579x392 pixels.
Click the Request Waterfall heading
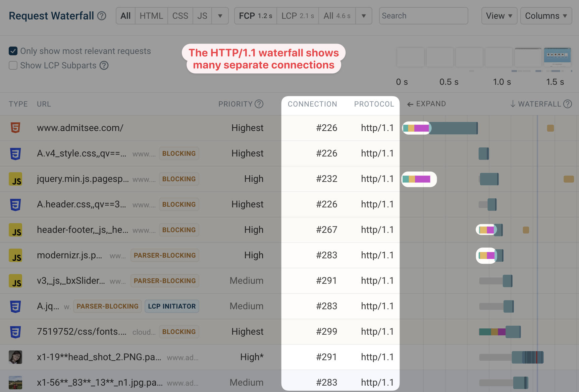[x=51, y=16]
